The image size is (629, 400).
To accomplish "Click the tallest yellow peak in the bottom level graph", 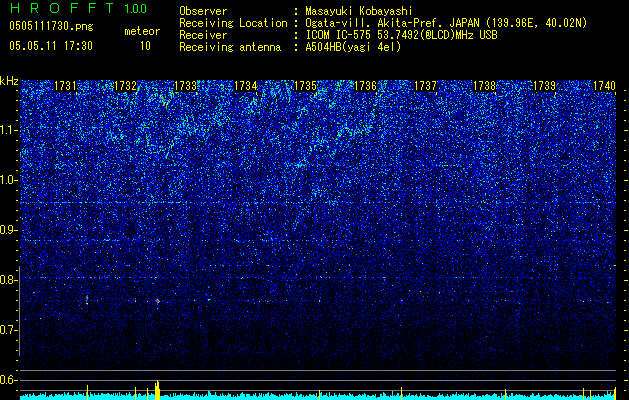I will [x=157, y=390].
